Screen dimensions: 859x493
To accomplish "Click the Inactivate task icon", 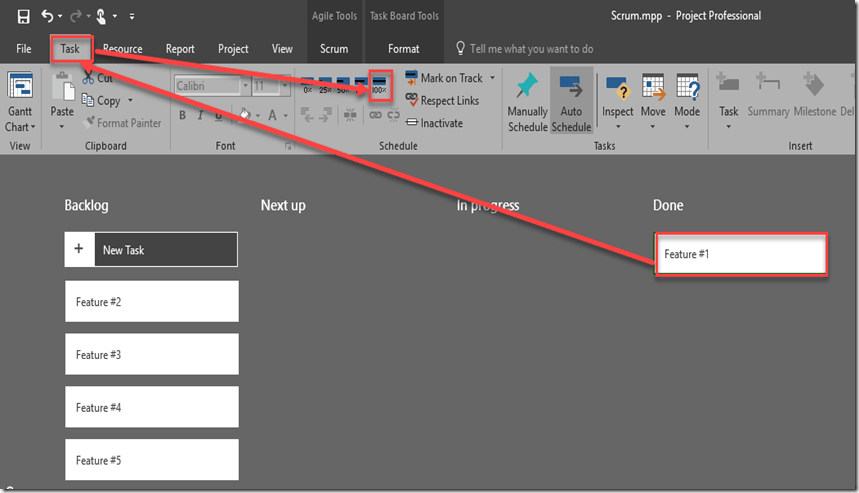I will 411,123.
